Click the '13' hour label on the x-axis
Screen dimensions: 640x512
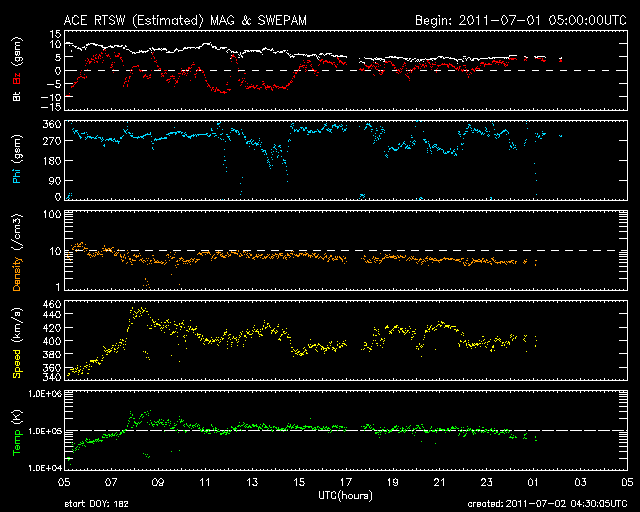pyautogui.click(x=252, y=483)
